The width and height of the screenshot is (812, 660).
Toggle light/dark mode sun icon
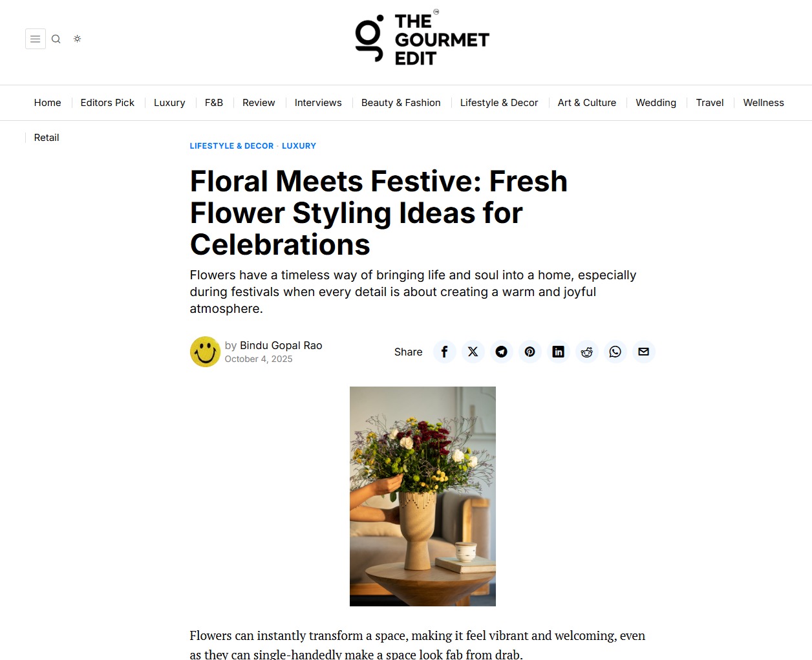pos(78,39)
